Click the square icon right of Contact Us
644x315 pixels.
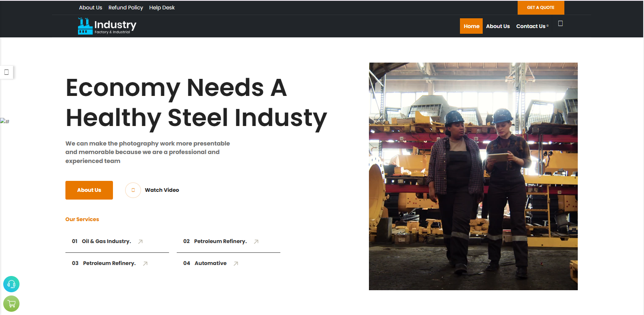tap(560, 24)
